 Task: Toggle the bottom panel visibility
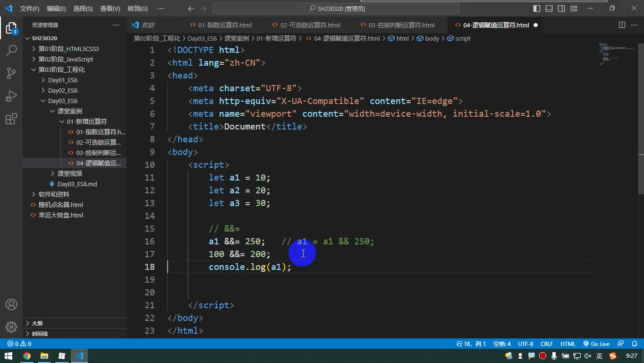[549, 9]
